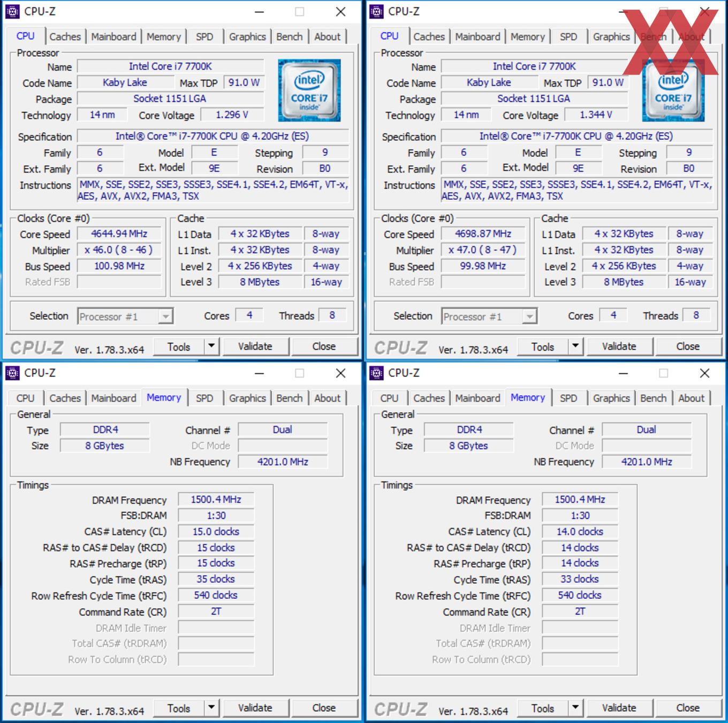The width and height of the screenshot is (728, 723).
Task: Click the Intel Core i7 logo beside 1.296 V
Action: pos(309,91)
